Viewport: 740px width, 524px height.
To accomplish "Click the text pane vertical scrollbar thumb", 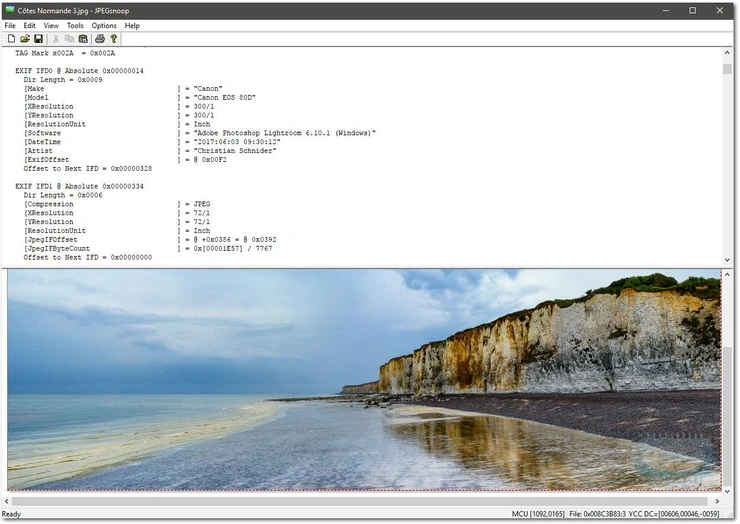I will 727,69.
